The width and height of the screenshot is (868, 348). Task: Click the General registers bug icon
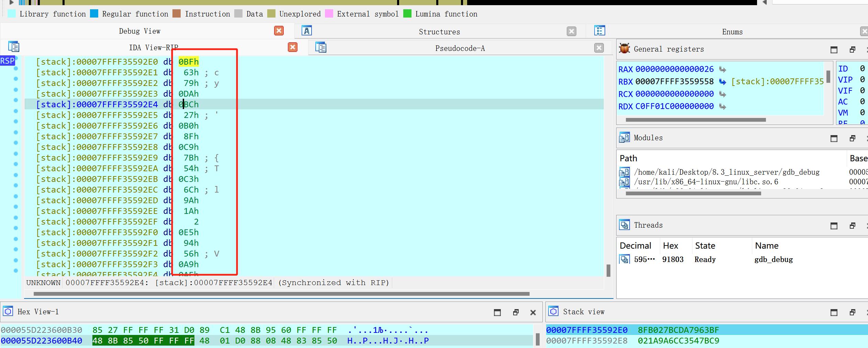pos(624,49)
